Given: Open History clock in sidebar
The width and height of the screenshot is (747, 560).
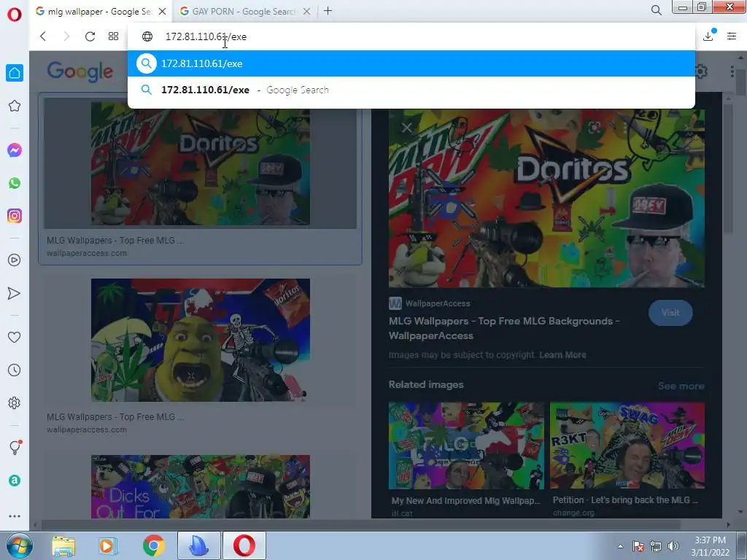Looking at the screenshot, I should 15,370.
